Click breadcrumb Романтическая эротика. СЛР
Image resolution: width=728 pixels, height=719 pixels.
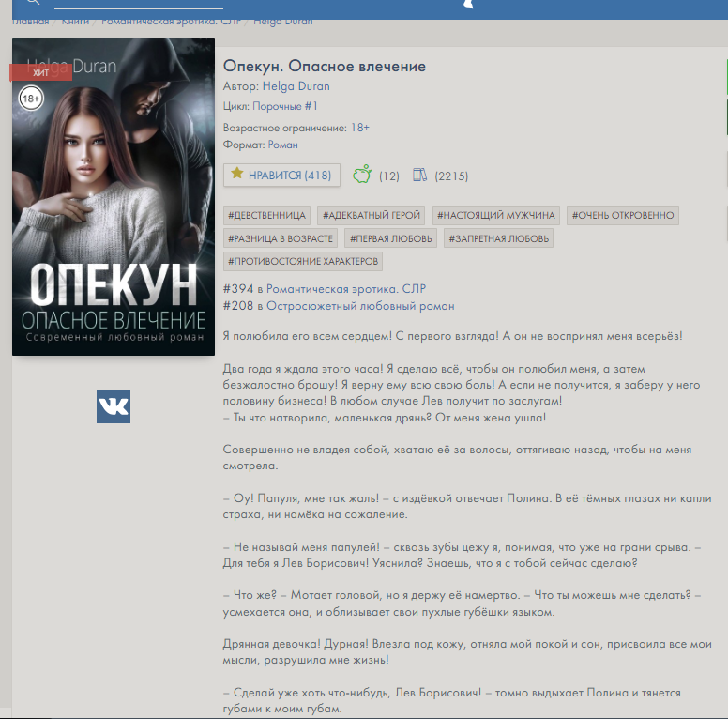click(171, 22)
